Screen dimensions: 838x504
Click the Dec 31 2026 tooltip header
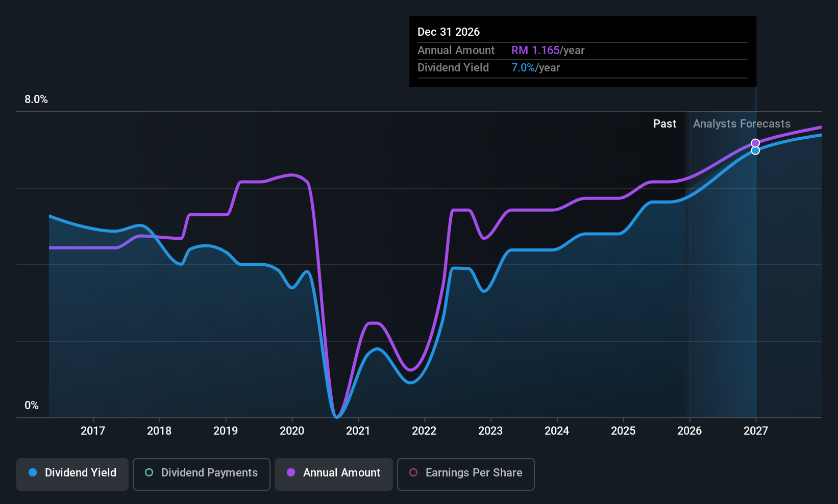tap(449, 32)
